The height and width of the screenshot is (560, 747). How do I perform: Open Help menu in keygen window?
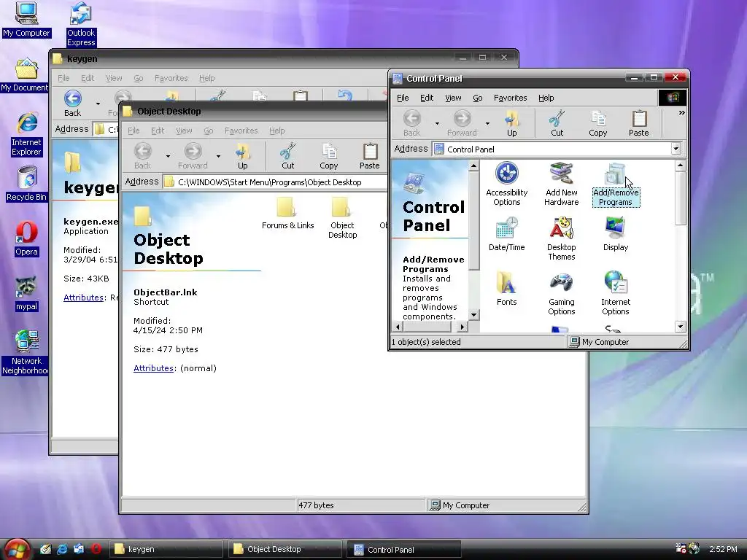pos(206,78)
